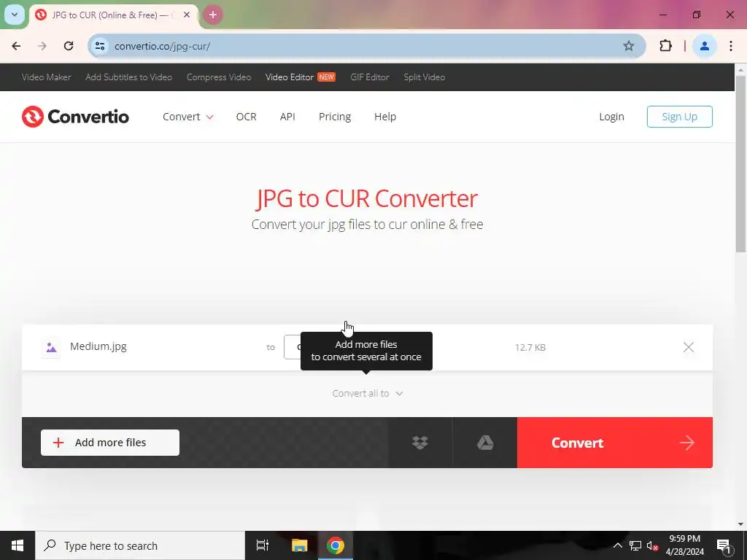Click the Dropbox upload icon
The image size is (747, 560).
(x=419, y=443)
